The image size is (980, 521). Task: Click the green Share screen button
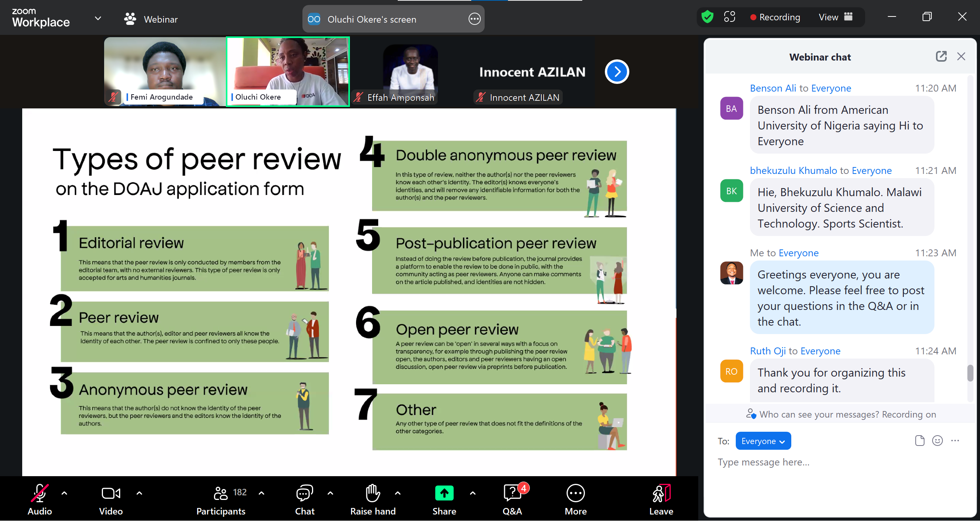(x=444, y=493)
